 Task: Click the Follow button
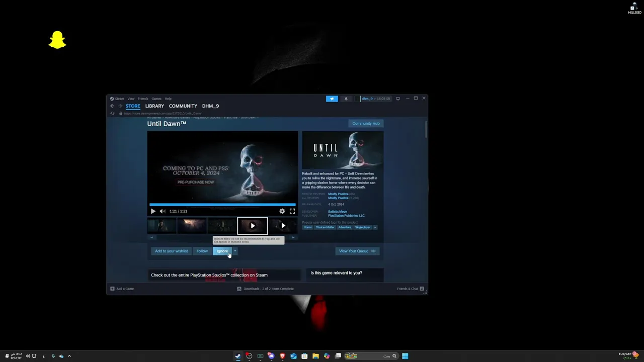(202, 251)
